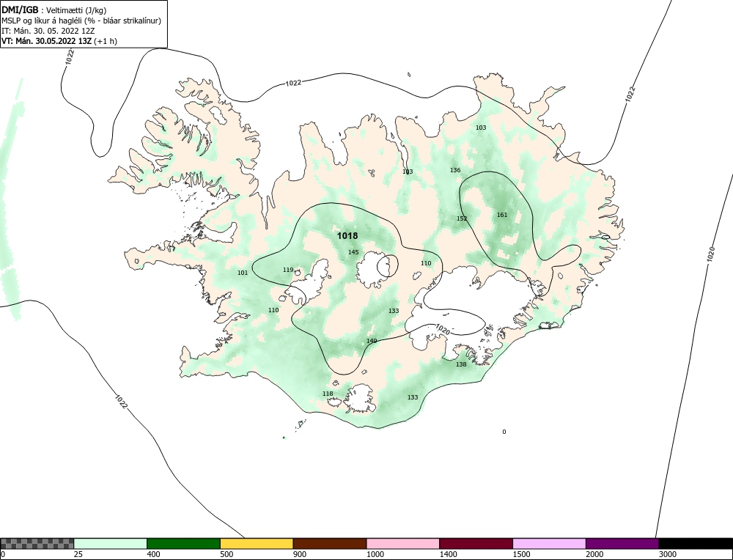This screenshot has height=560, width=733.
Task: Click the legend label 900
Action: pos(300,554)
